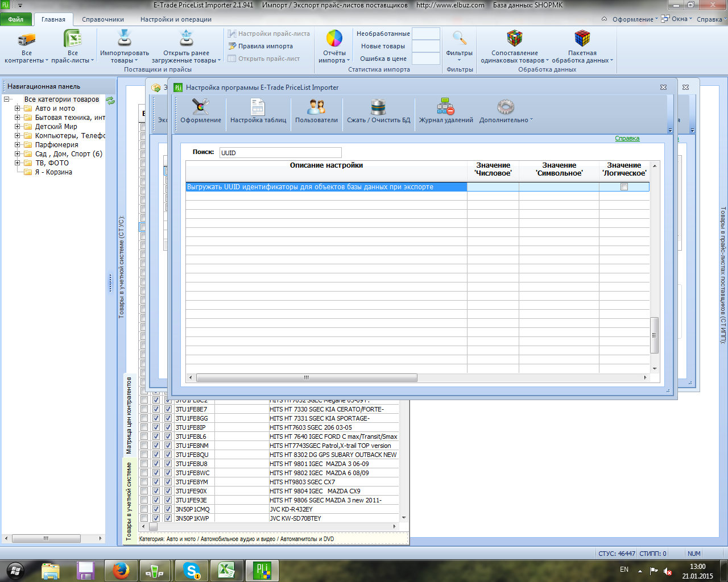Click the Фильтры magnifier icon
Screen dimensions: 728x582
[460, 39]
